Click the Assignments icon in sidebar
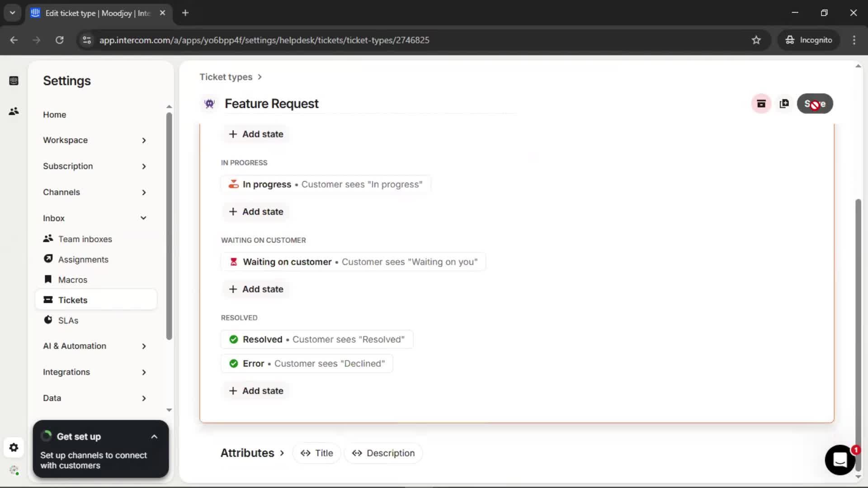Image resolution: width=868 pixels, height=488 pixels. pyautogui.click(x=48, y=259)
